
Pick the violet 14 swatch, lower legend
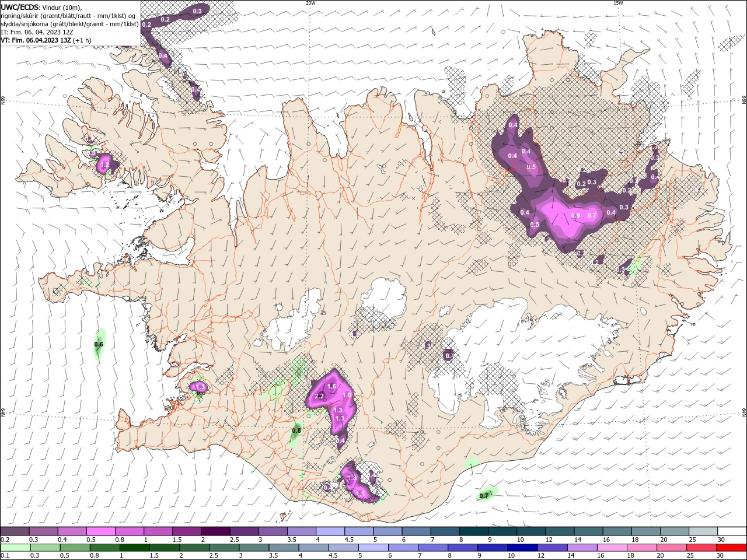[582, 548]
